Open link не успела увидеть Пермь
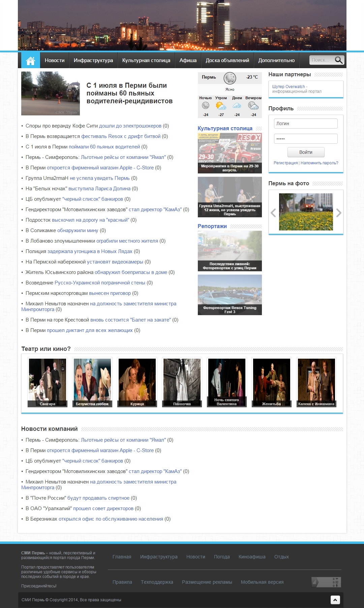 point(100,178)
